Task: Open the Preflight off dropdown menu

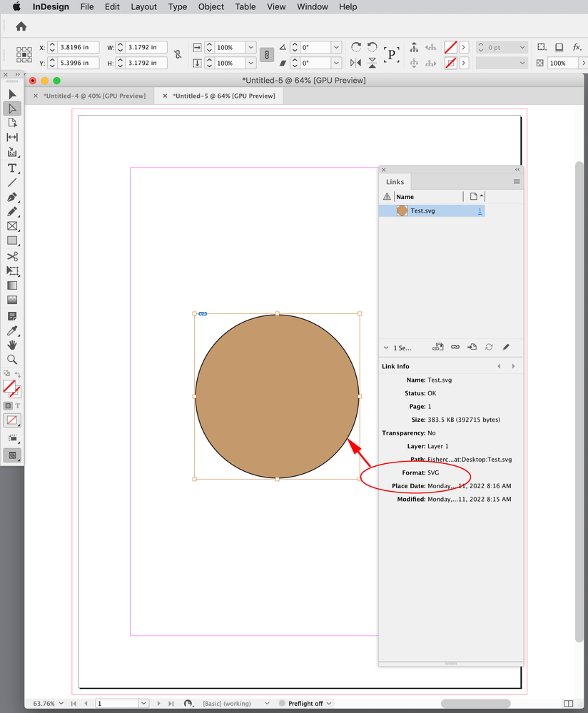Action: coord(328,703)
